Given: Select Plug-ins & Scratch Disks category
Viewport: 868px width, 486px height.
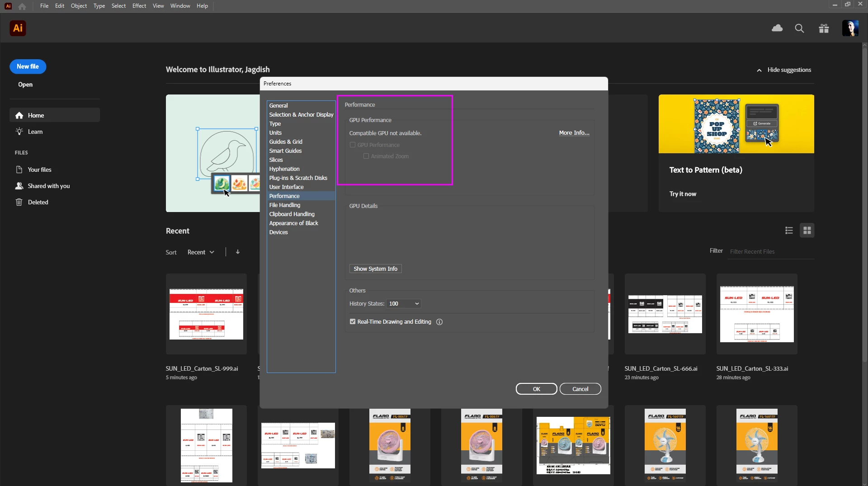Looking at the screenshot, I should [x=301, y=178].
